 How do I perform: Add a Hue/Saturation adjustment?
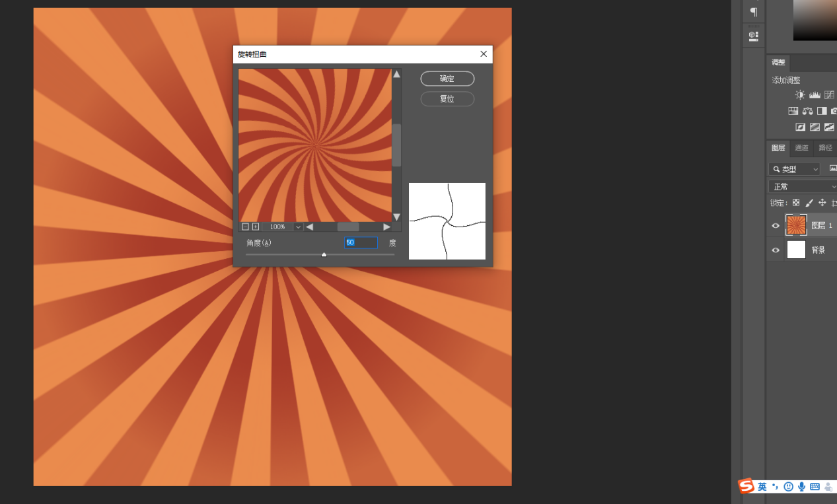point(793,111)
